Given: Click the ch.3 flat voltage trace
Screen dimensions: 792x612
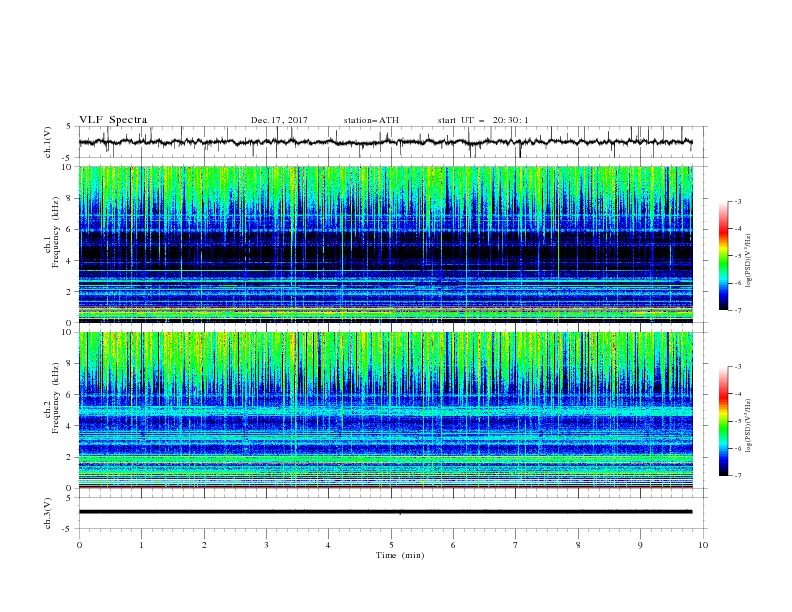Looking at the screenshot, I should pyautogui.click(x=385, y=512).
